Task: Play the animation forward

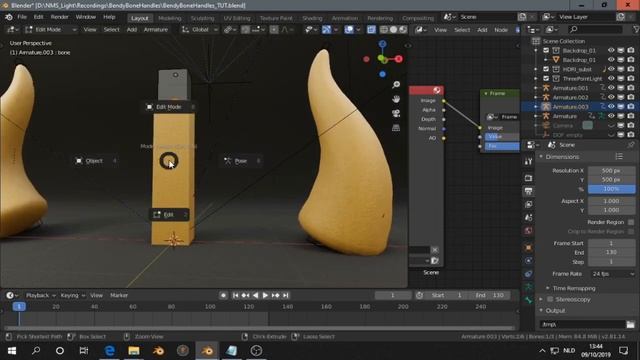Action: (x=265, y=295)
